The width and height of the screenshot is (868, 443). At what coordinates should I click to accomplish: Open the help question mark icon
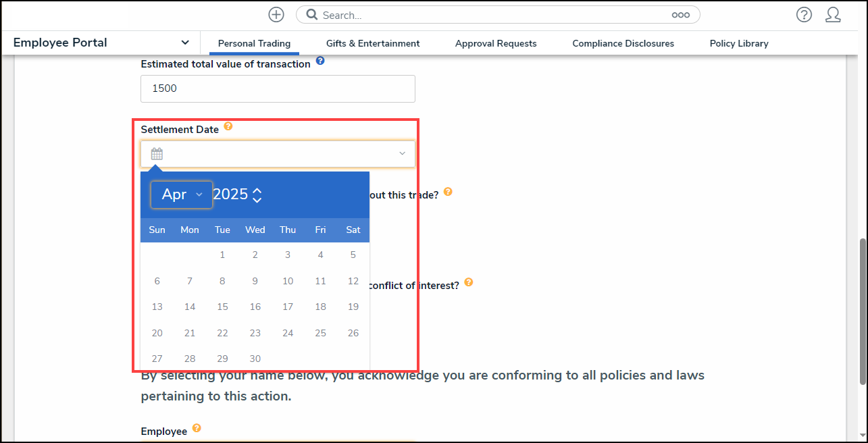click(x=804, y=15)
